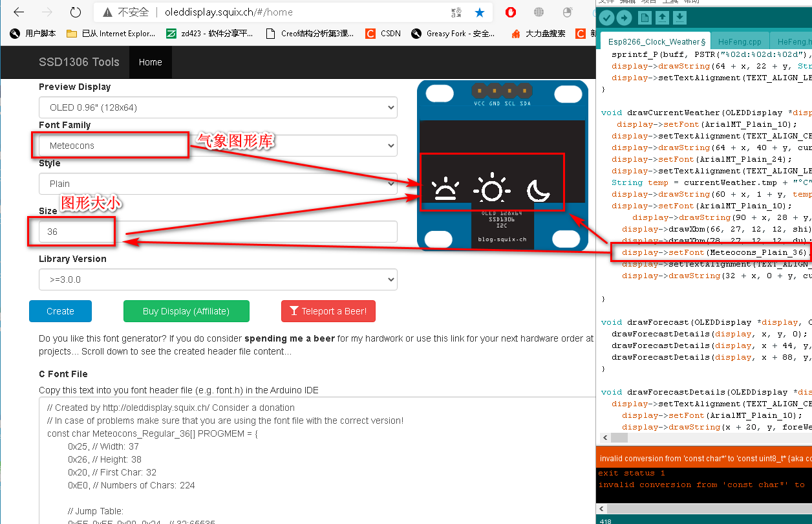Click the Arduino Verify checkmark button
Image resolution: width=812 pixels, height=524 pixels.
pyautogui.click(x=606, y=18)
